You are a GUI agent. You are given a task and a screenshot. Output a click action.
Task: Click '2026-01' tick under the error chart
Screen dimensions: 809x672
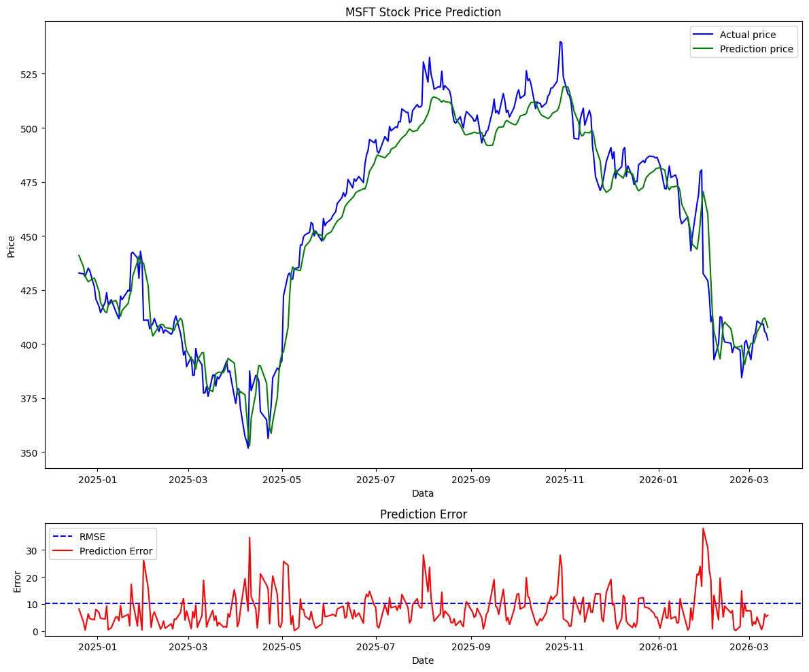(x=659, y=648)
